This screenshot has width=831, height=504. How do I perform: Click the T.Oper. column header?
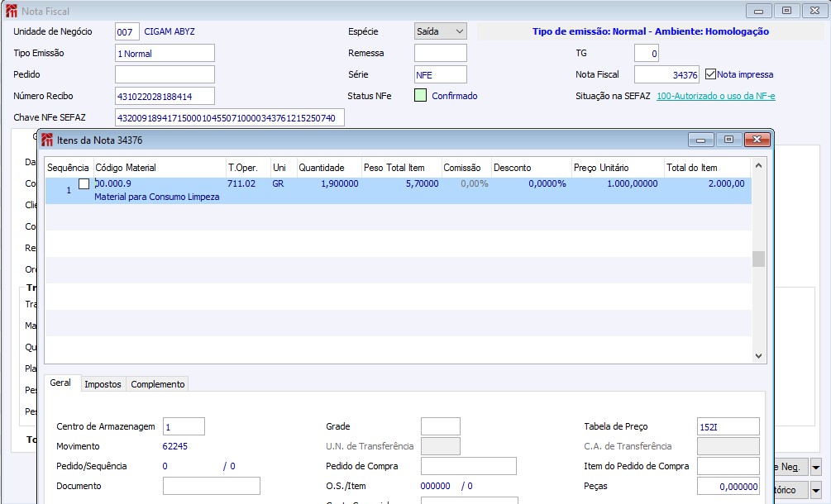click(248, 168)
